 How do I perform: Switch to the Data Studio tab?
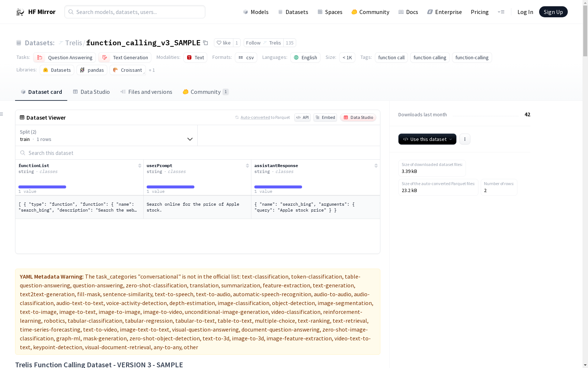tap(91, 92)
